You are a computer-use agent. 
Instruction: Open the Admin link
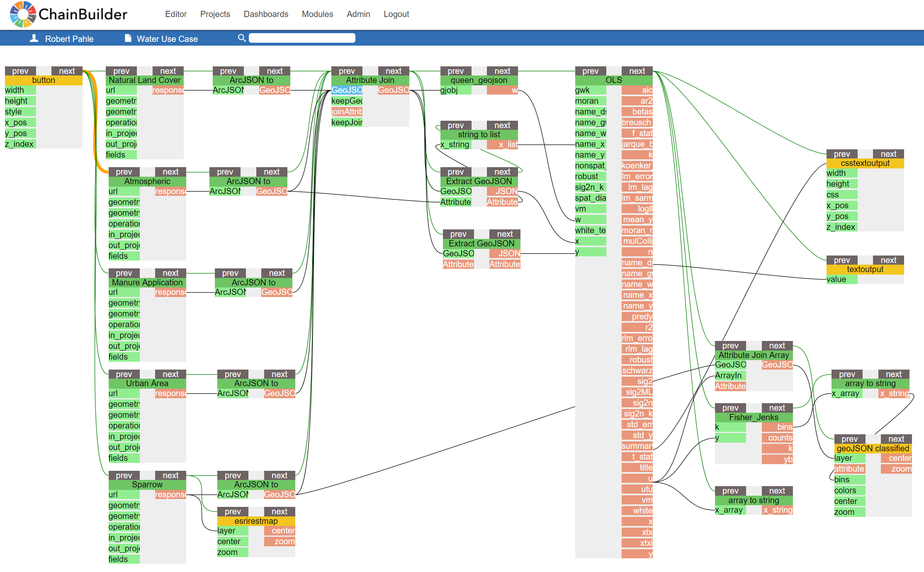click(358, 14)
